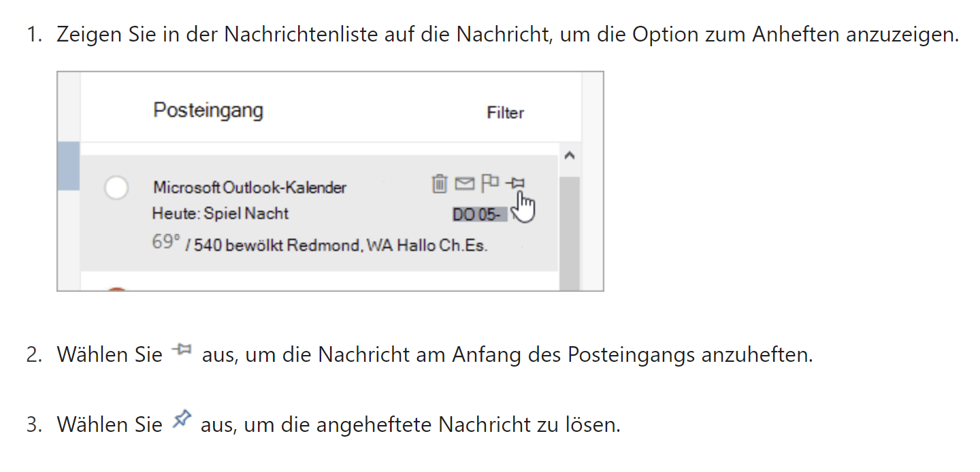
Task: Select the Posteingang header label
Action: point(209,110)
